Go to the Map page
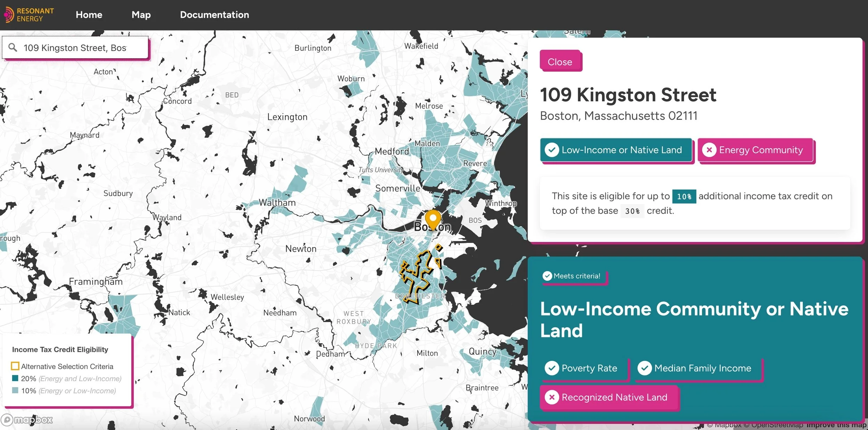The height and width of the screenshot is (430, 868). coord(141,15)
